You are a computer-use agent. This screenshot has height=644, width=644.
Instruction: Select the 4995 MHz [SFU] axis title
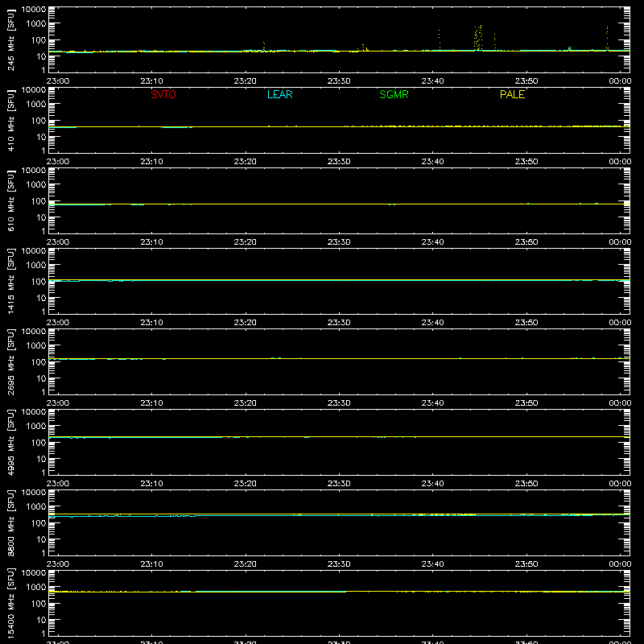point(11,442)
